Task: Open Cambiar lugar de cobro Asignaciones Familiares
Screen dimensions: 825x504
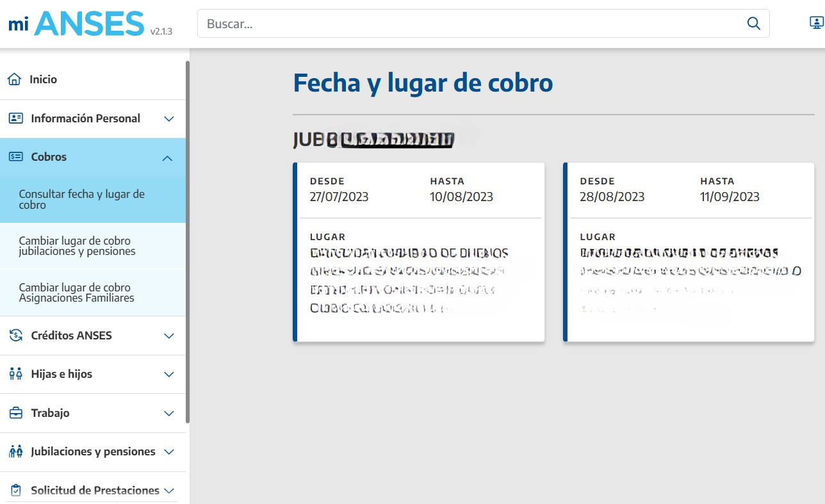Action: [76, 293]
